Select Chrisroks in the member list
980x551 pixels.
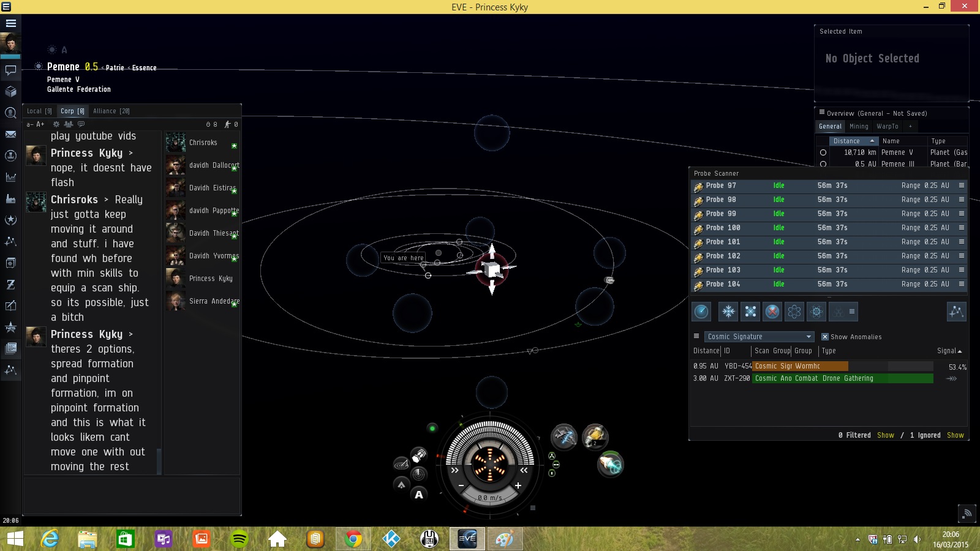202,143
